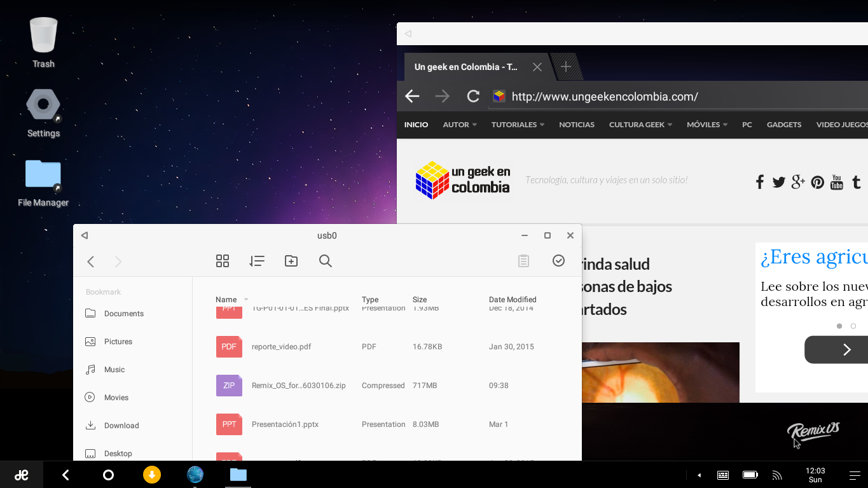868x488 pixels.
Task: Expand the system tray arrow
Action: click(x=699, y=475)
